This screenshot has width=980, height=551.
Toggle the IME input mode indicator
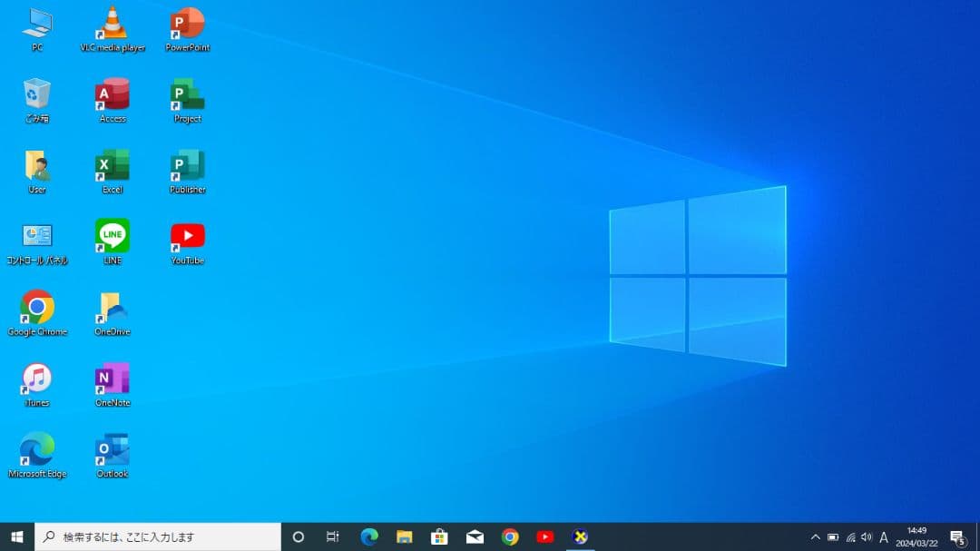tap(884, 536)
